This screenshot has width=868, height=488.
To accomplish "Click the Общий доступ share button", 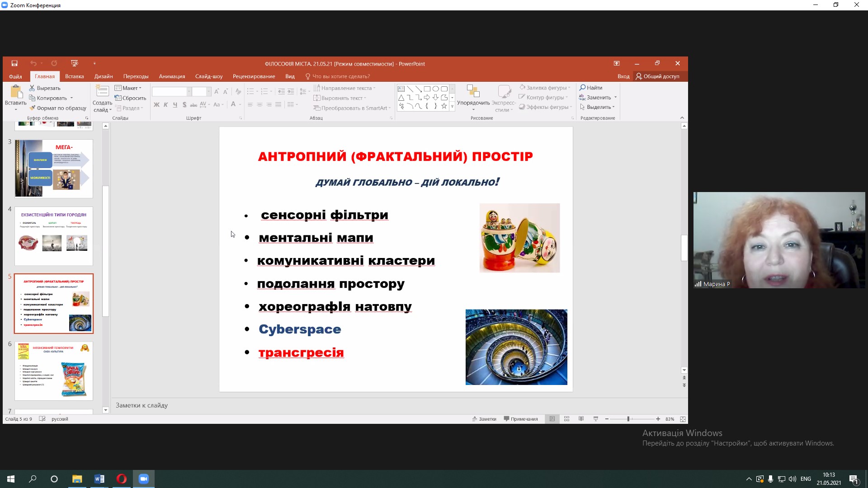I will (657, 76).
